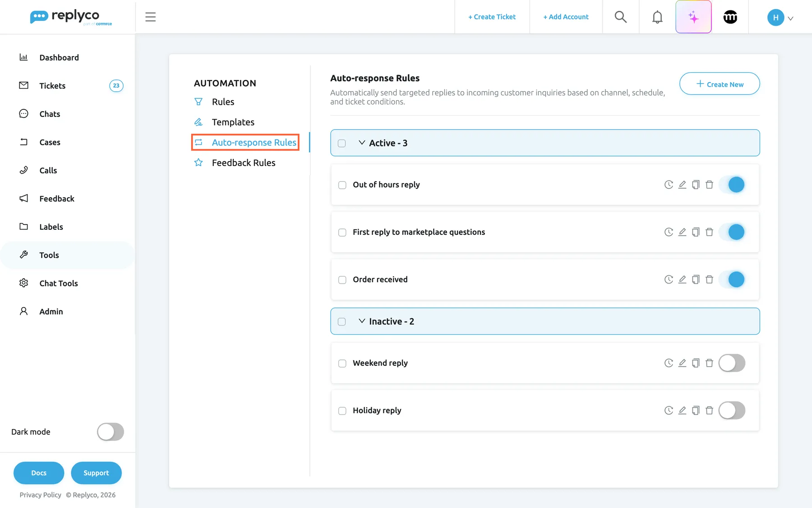
Task: Open the Privacy Policy link
Action: tap(40, 495)
